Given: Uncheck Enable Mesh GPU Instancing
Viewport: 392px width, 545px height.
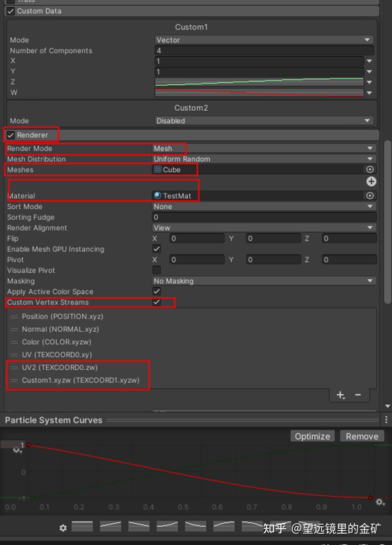Looking at the screenshot, I should [157, 249].
